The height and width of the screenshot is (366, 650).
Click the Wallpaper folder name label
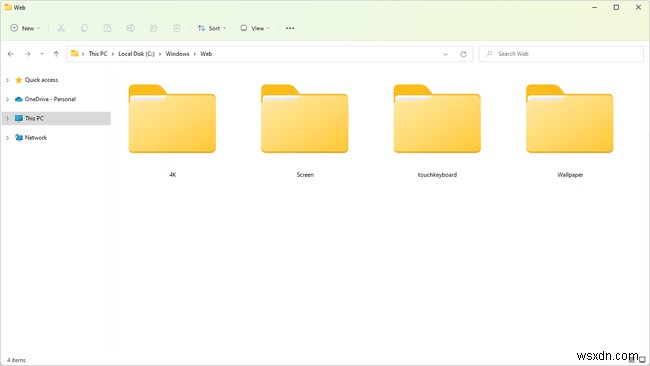570,175
